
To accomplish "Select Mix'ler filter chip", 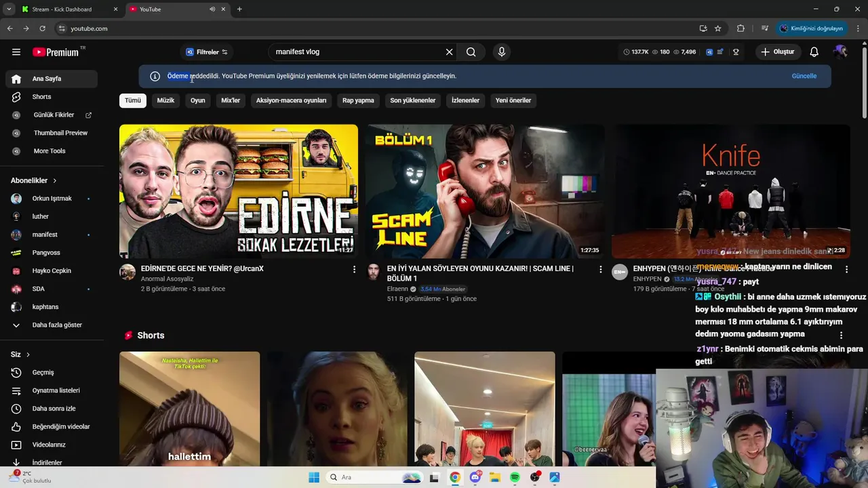I will 231,100.
